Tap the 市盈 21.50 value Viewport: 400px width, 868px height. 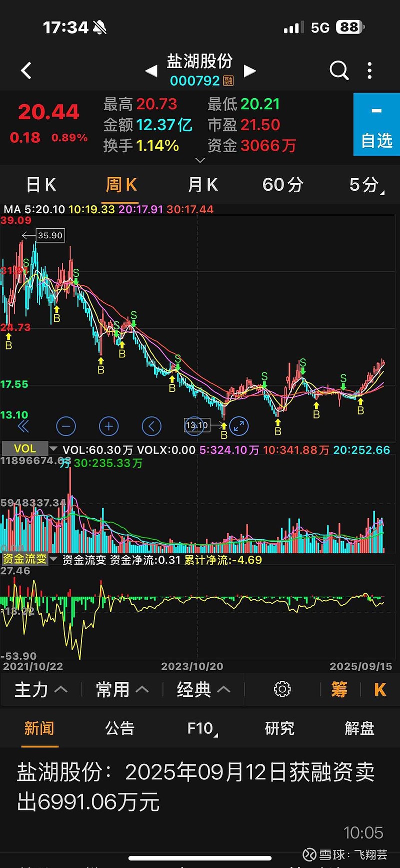click(260, 125)
